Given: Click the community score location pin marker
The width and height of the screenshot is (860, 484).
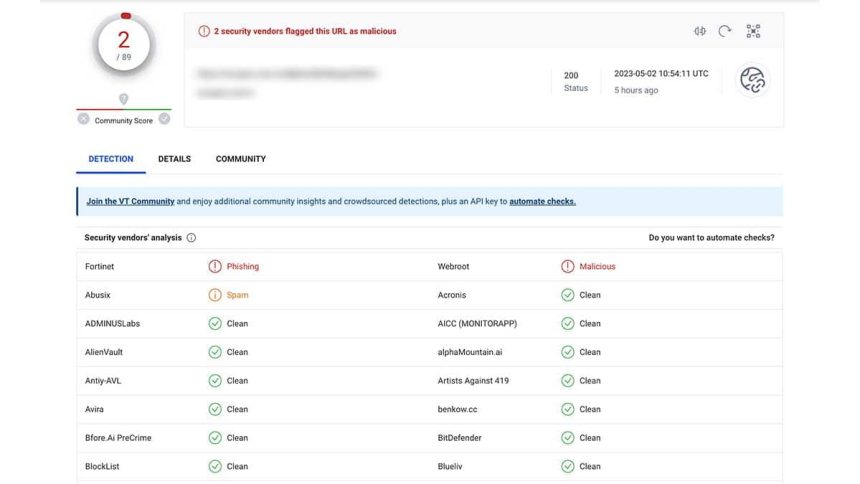Looking at the screenshot, I should pyautogui.click(x=123, y=99).
